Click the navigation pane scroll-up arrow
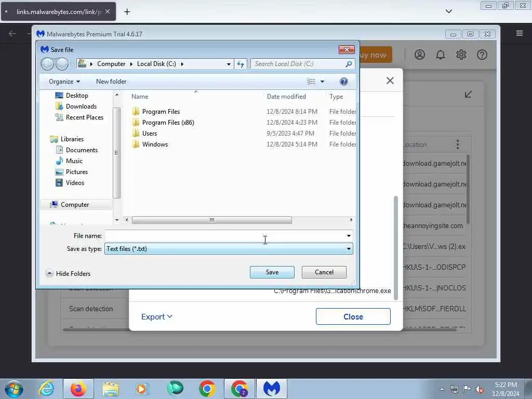Viewport: 532px width, 399px height. 117,95
